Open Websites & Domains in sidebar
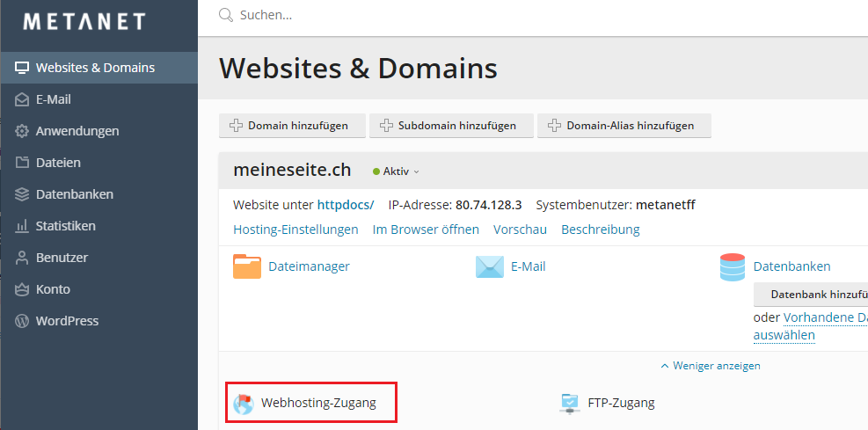868x430 pixels. coord(95,68)
